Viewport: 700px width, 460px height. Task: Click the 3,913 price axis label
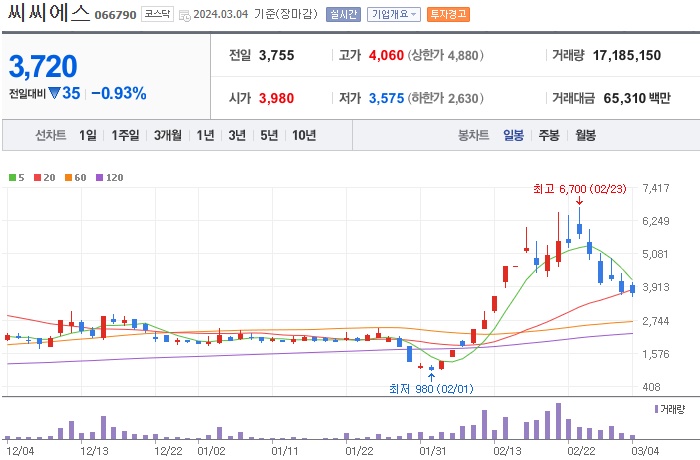tap(656, 287)
